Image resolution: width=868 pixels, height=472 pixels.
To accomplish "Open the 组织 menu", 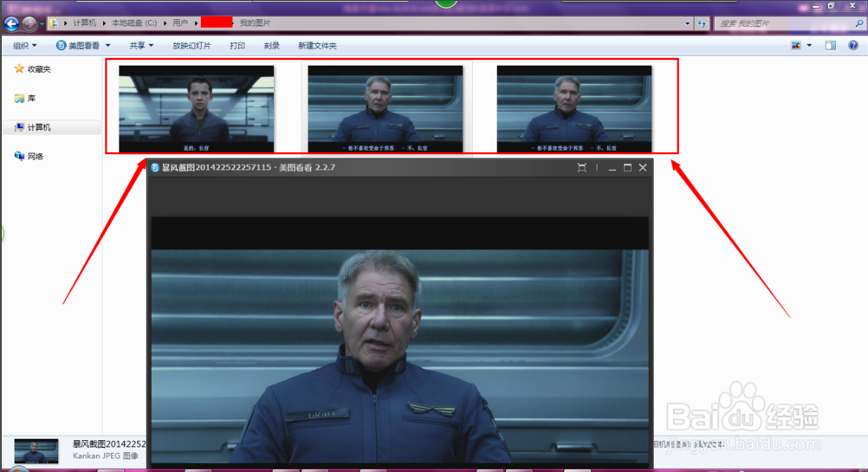I will [25, 45].
